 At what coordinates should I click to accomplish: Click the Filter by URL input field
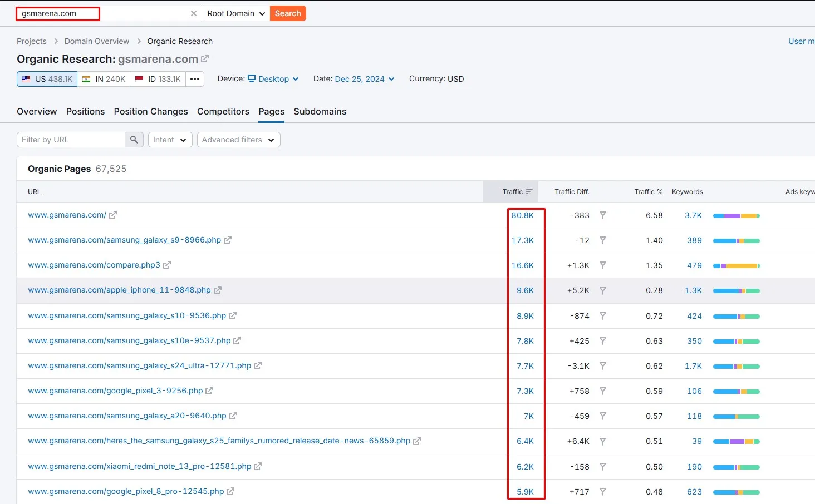click(71, 140)
